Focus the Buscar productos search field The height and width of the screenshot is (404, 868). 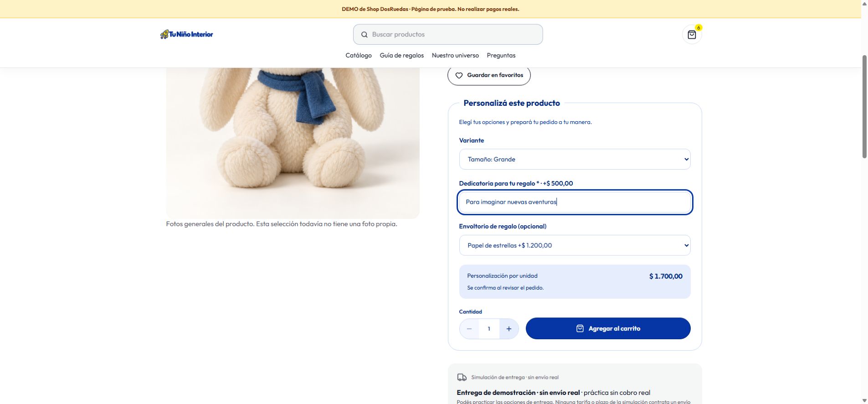[448, 34]
